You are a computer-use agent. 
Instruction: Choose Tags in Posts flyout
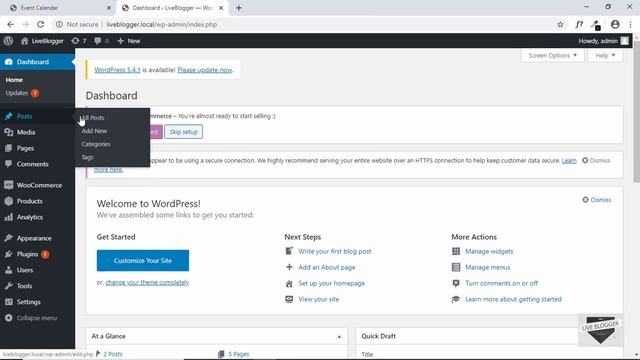point(87,157)
